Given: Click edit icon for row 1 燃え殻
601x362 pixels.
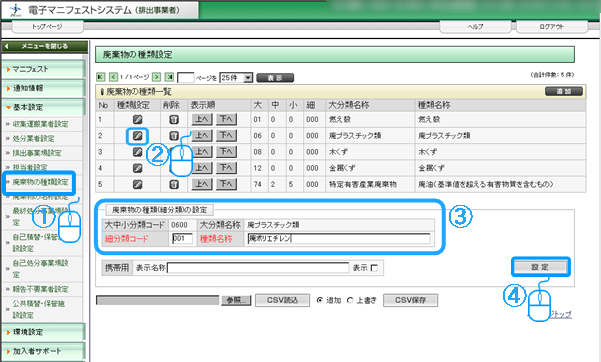Looking at the screenshot, I should pos(138,120).
